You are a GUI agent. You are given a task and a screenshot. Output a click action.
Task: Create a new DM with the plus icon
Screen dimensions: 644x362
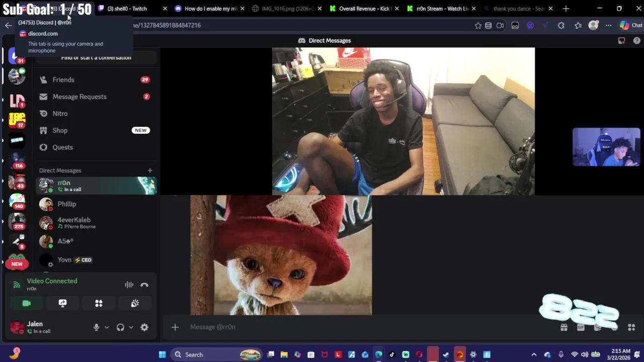pyautogui.click(x=149, y=170)
